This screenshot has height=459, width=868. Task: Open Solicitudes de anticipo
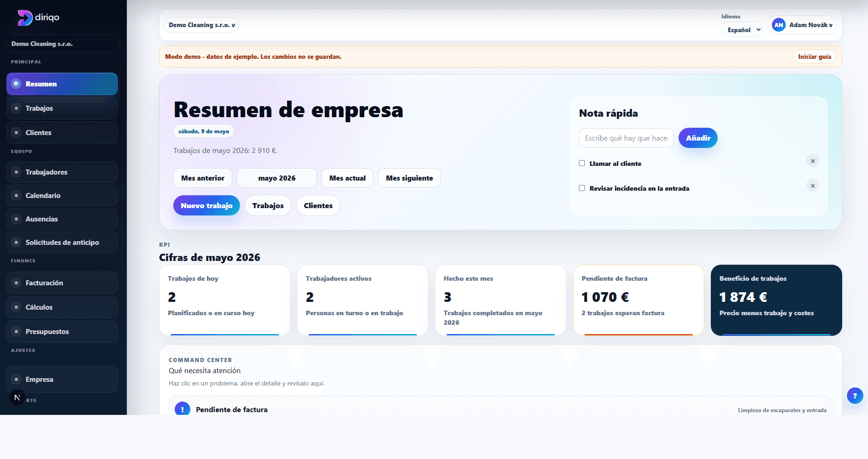(x=62, y=242)
